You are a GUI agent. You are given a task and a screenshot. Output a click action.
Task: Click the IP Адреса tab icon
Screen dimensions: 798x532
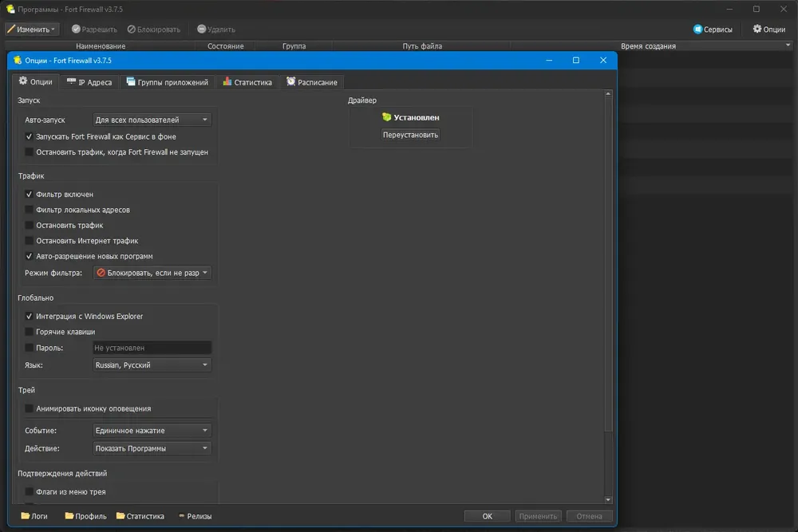pyautogui.click(x=71, y=81)
